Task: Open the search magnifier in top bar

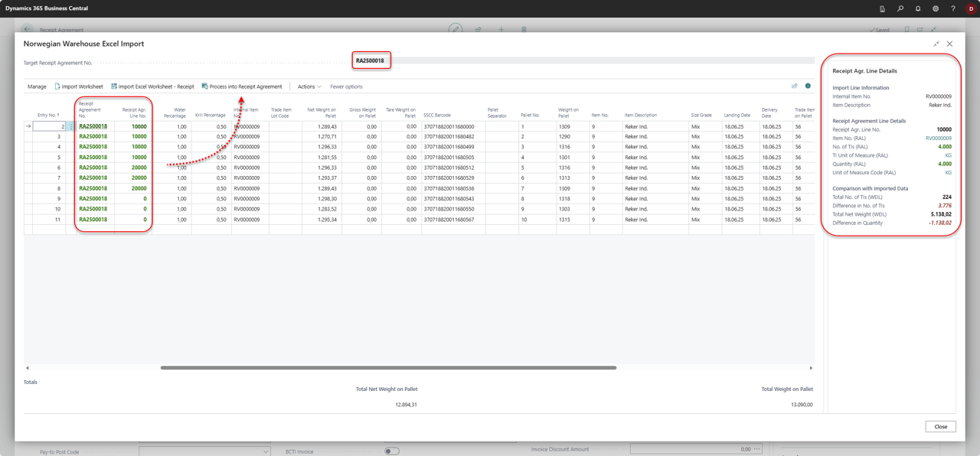Action: (x=900, y=8)
